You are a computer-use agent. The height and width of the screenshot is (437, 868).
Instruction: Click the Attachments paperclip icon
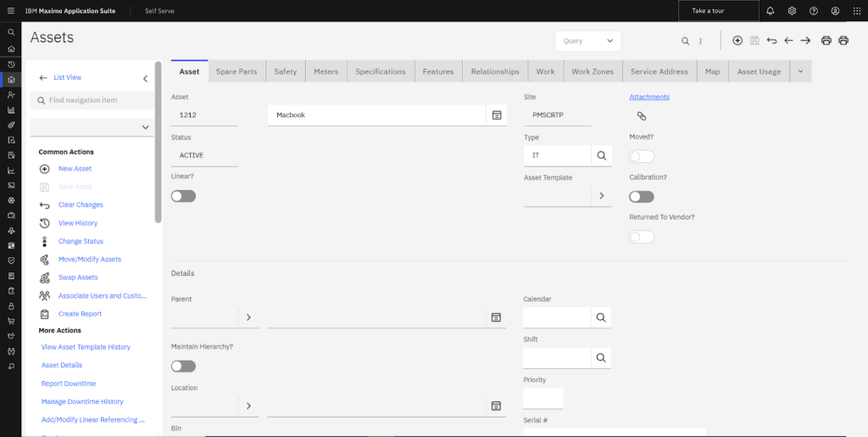click(x=641, y=115)
